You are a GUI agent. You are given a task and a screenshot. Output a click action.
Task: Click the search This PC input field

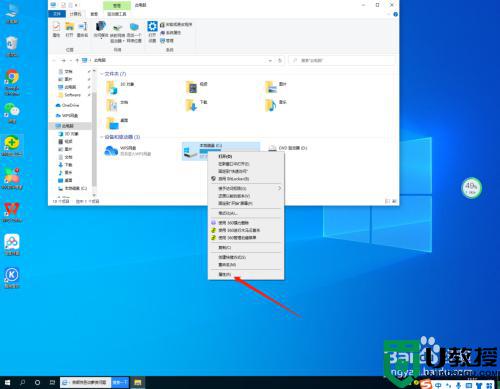(341, 60)
